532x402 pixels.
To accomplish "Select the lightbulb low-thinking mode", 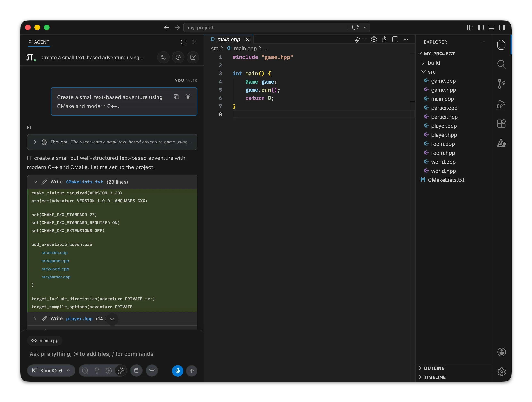I will 97,370.
